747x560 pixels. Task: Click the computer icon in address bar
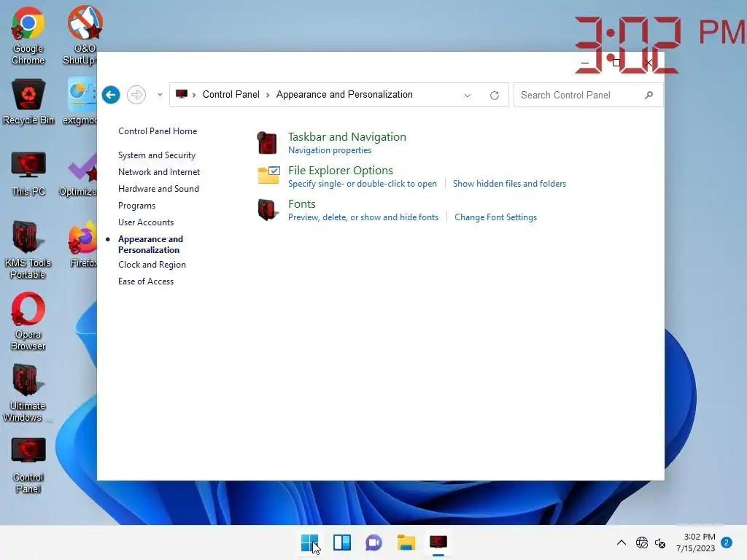click(181, 94)
